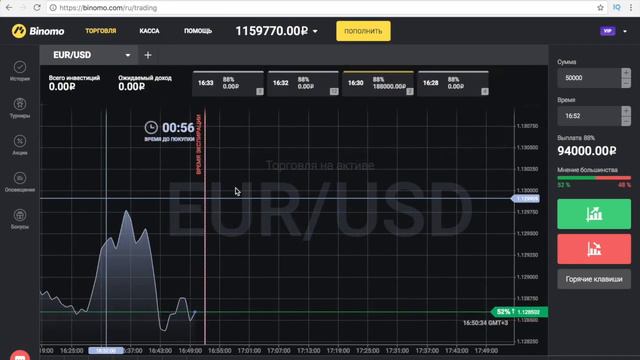Click the highlighted time marker on chart axis
This screenshot has height=360, width=640.
106,351
